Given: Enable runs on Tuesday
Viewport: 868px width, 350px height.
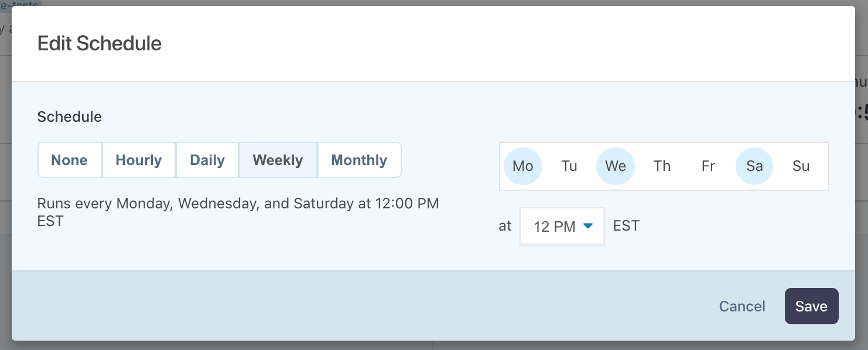Looking at the screenshot, I should tap(569, 166).
